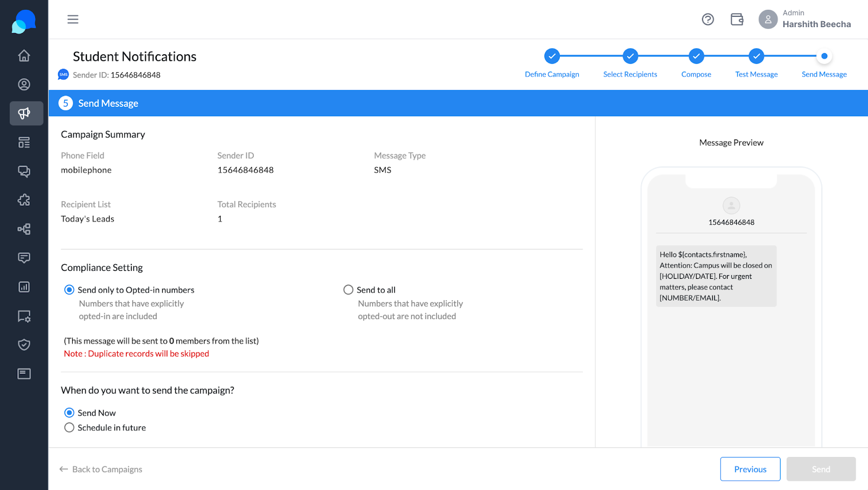Image resolution: width=868 pixels, height=490 pixels.
Task: Open the shield compliance sidebar icon
Action: tap(24, 345)
